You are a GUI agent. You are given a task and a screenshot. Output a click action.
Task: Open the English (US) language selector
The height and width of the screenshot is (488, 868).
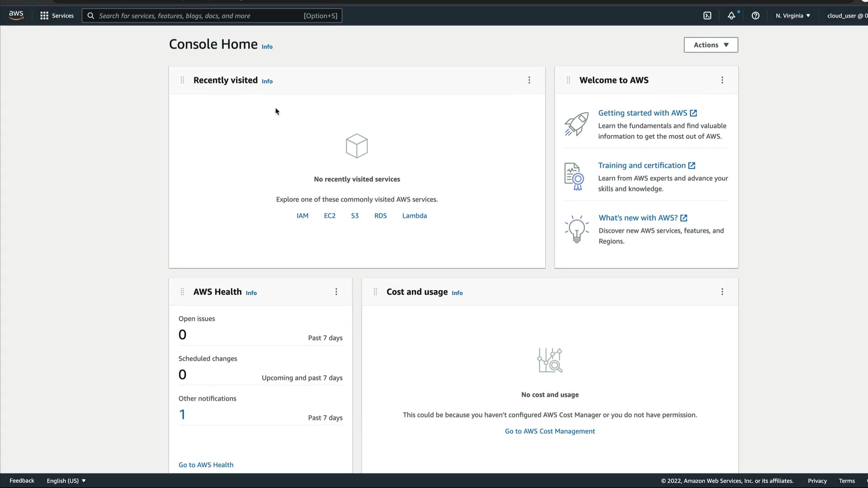tap(66, 481)
